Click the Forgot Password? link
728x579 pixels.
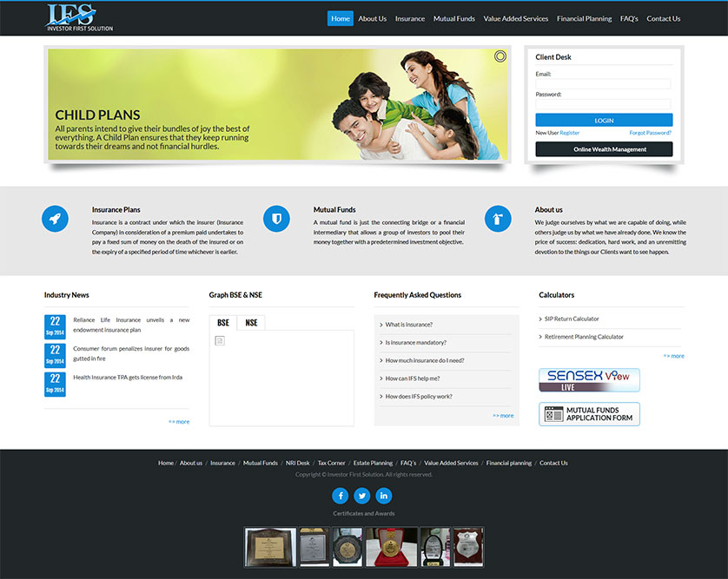(x=650, y=133)
